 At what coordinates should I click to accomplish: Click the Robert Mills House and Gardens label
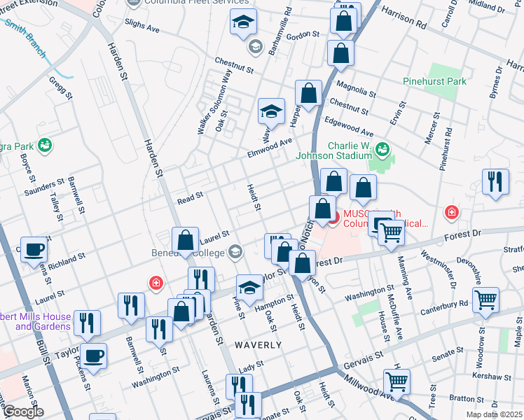point(35,321)
